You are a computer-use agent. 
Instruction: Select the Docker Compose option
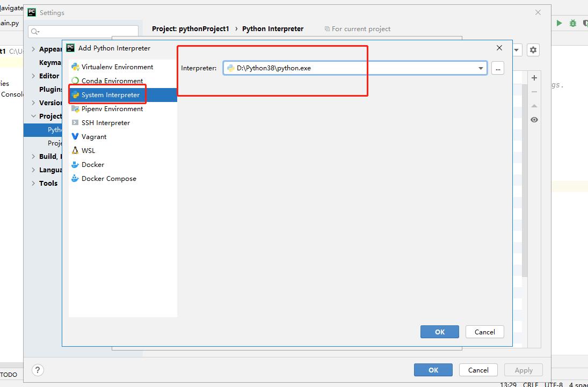[108, 178]
